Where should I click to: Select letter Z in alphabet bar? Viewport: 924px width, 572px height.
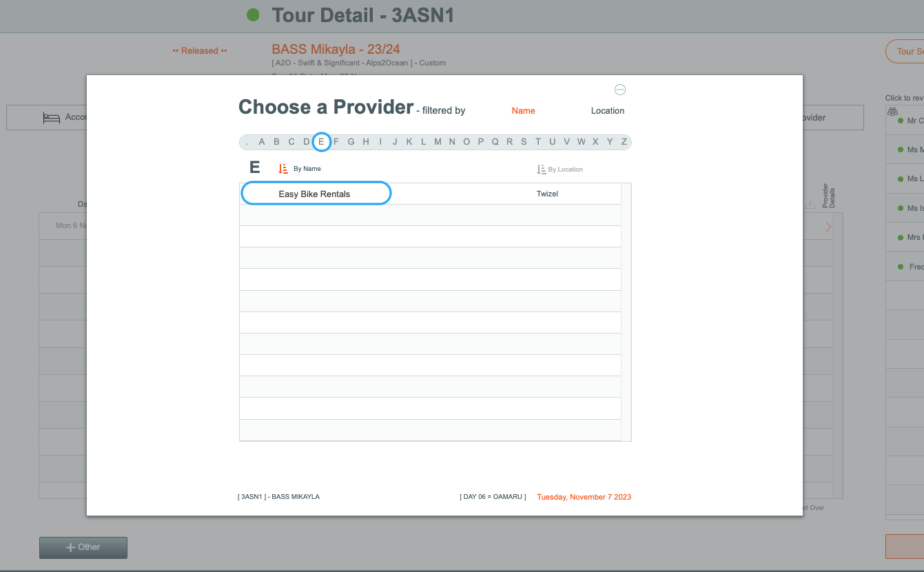(624, 142)
